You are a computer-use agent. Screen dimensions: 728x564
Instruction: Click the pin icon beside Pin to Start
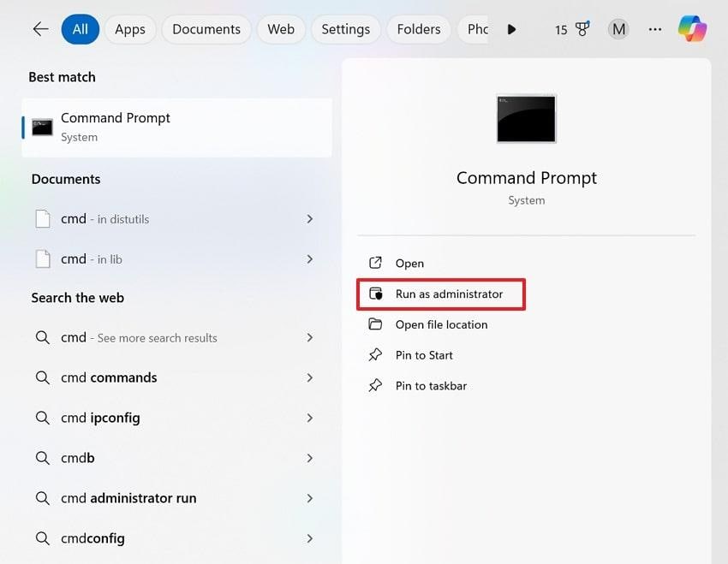tap(375, 355)
